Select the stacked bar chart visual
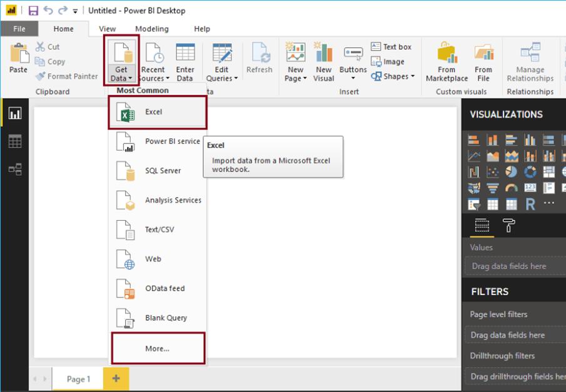This screenshot has height=392, width=566. [474, 139]
